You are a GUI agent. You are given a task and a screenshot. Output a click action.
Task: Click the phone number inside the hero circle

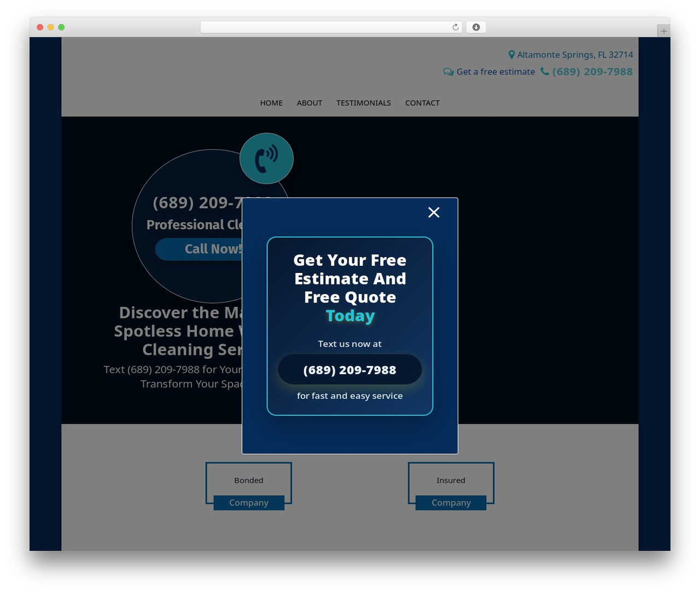197,203
